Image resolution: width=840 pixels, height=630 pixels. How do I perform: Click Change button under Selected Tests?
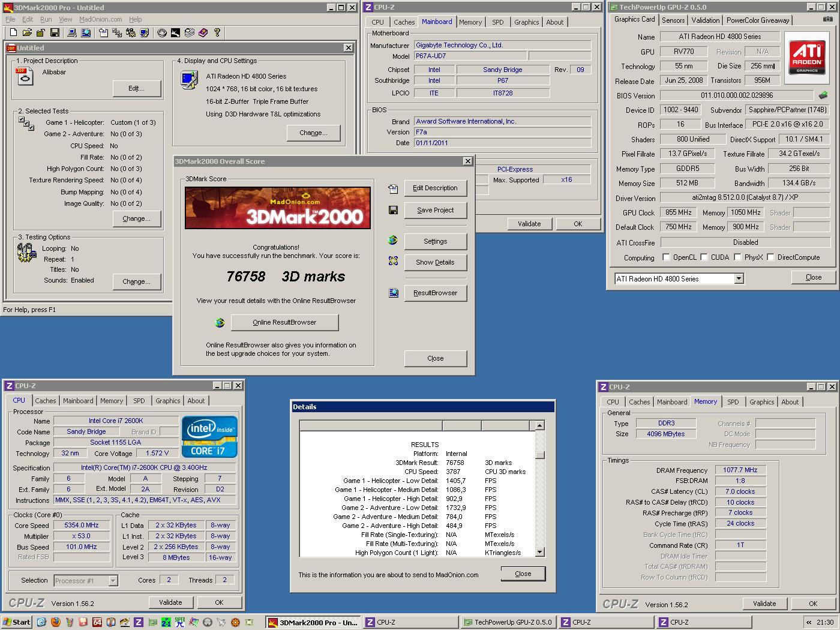tap(136, 218)
